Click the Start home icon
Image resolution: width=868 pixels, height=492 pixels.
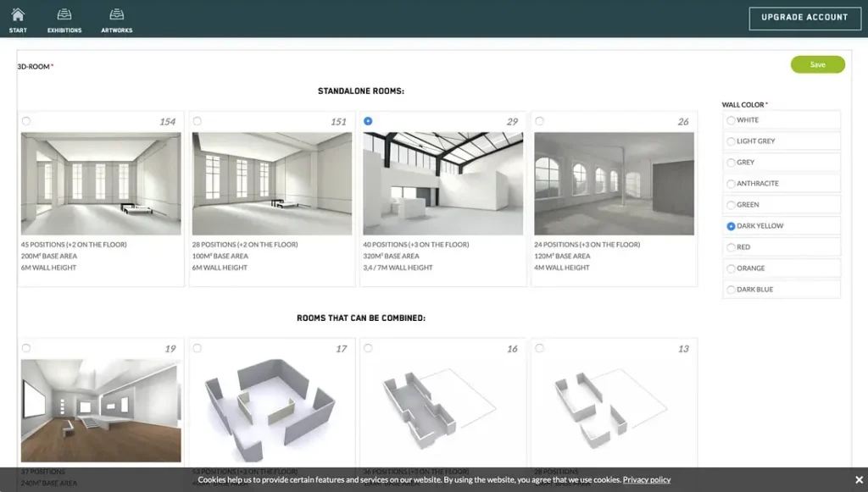17,16
